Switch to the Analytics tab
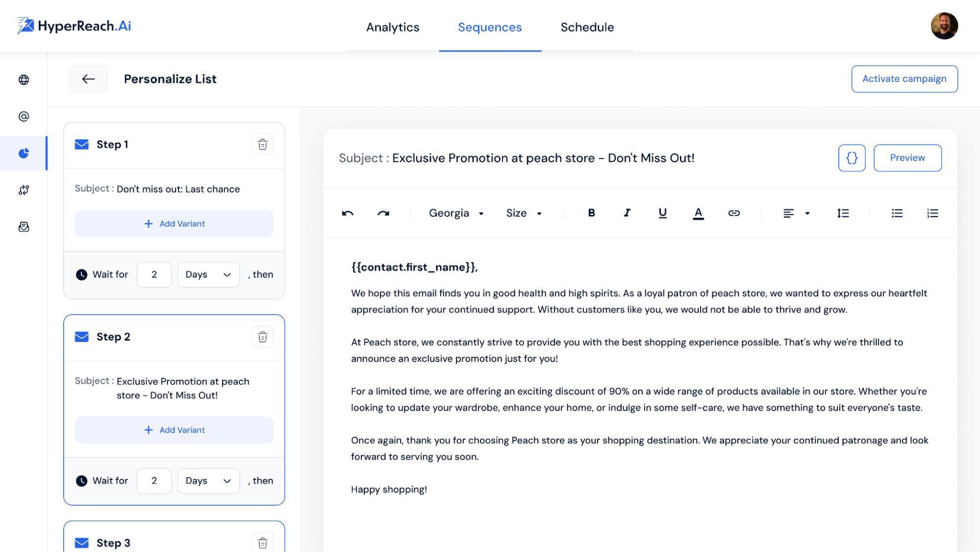The width and height of the screenshot is (980, 552). (392, 27)
